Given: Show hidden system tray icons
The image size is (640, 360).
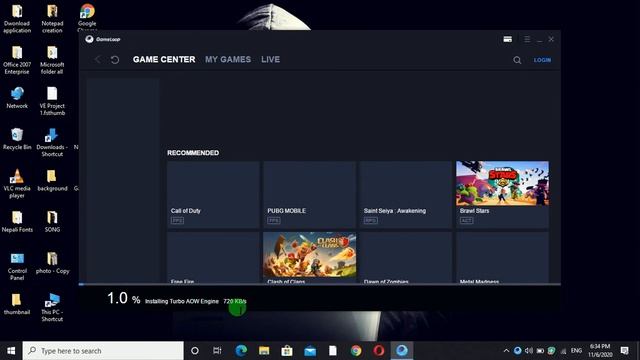Looking at the screenshot, I should (506, 351).
